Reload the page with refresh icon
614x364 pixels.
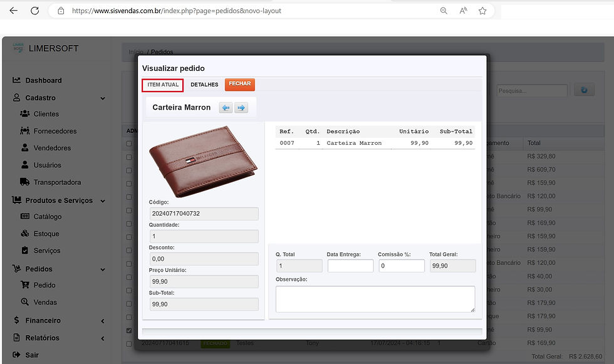click(x=35, y=11)
